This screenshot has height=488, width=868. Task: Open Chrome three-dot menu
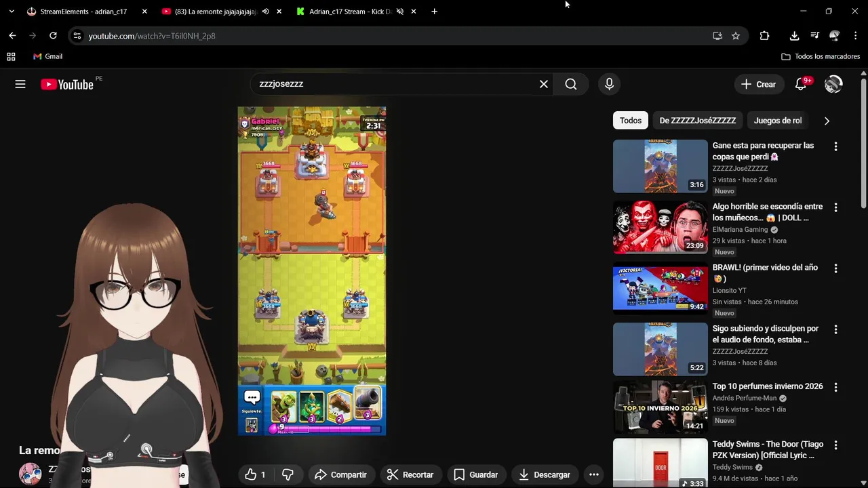[x=855, y=36]
